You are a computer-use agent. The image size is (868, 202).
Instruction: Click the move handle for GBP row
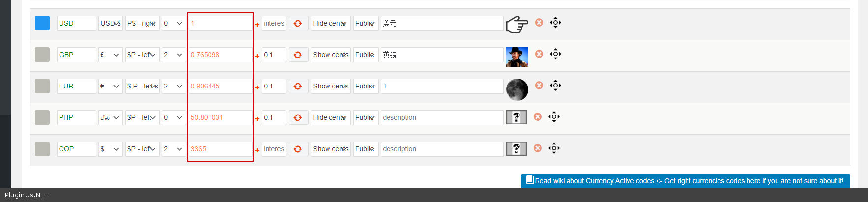pyautogui.click(x=555, y=54)
